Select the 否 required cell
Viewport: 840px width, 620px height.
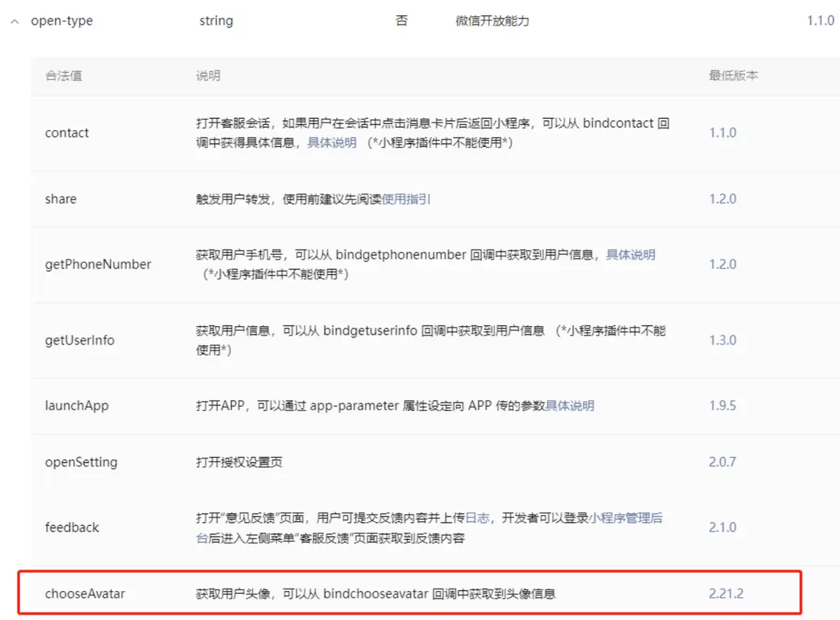pyautogui.click(x=402, y=21)
